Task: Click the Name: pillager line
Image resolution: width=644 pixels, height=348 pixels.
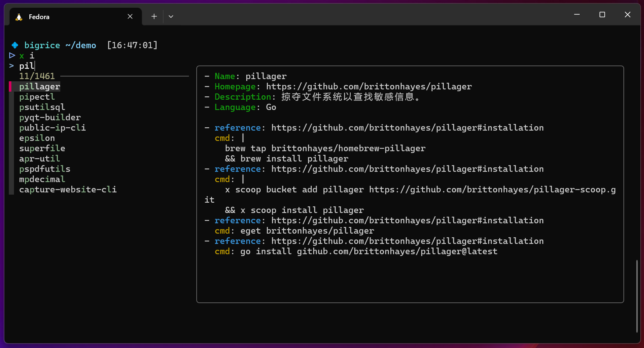Action: pyautogui.click(x=246, y=77)
